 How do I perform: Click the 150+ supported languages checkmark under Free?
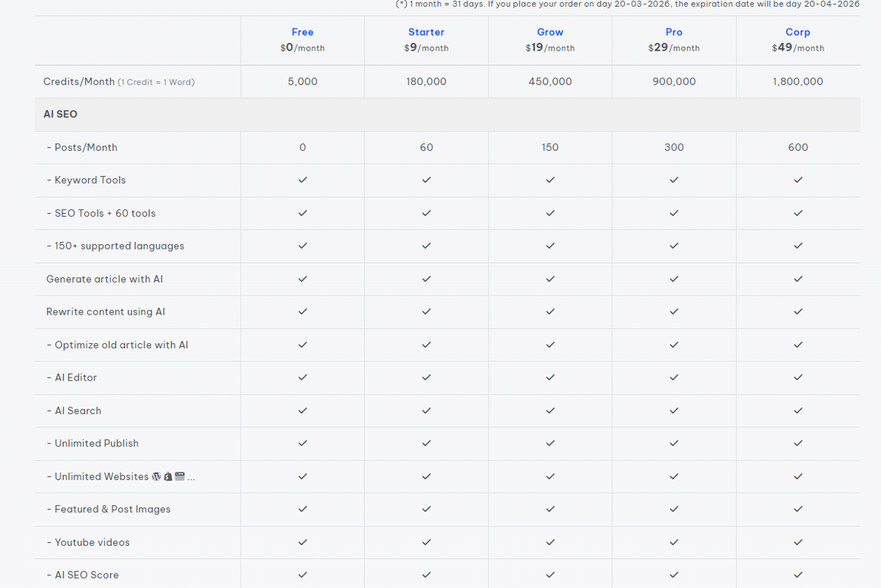[x=303, y=246]
